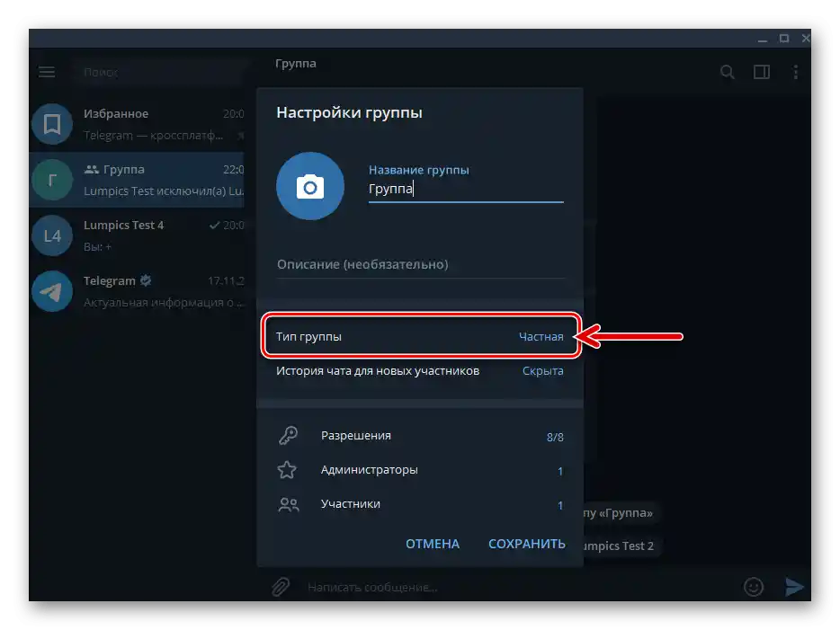Click the camera icon to set group photo
Screen dimensions: 840x630
click(309, 186)
